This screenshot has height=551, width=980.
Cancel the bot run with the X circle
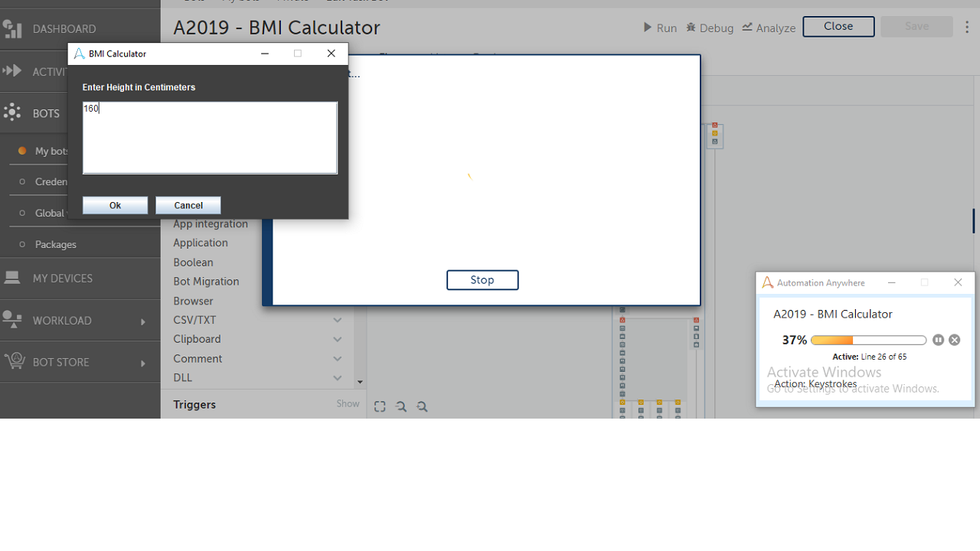click(954, 340)
